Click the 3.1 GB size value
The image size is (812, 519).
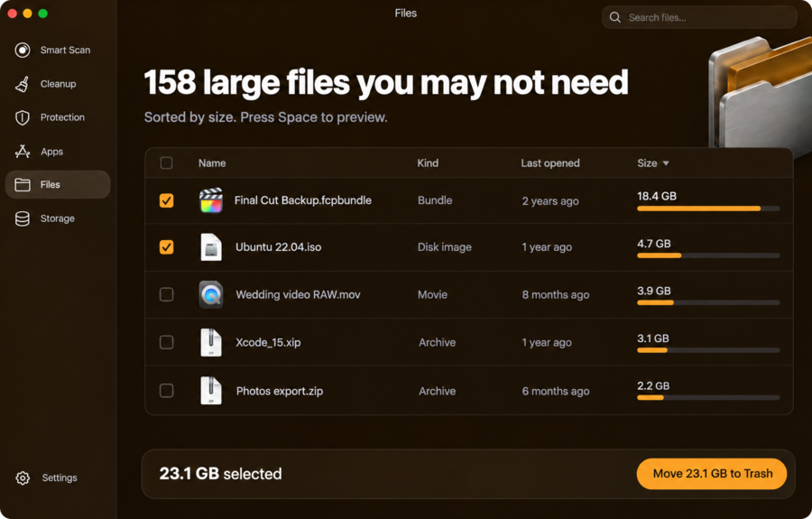(652, 338)
